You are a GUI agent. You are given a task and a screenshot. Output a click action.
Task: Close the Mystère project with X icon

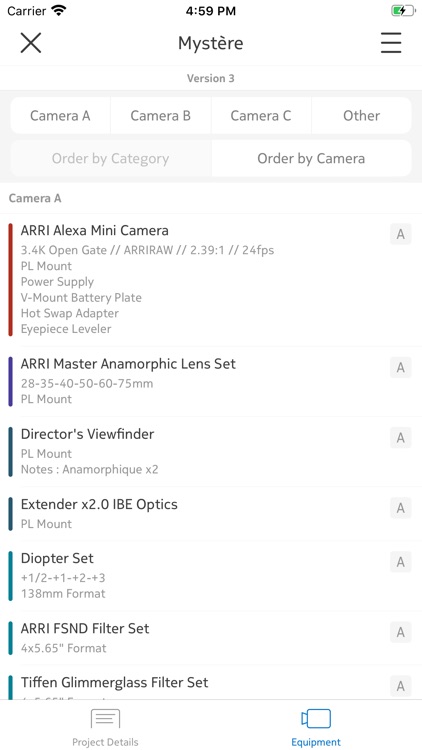(x=31, y=43)
